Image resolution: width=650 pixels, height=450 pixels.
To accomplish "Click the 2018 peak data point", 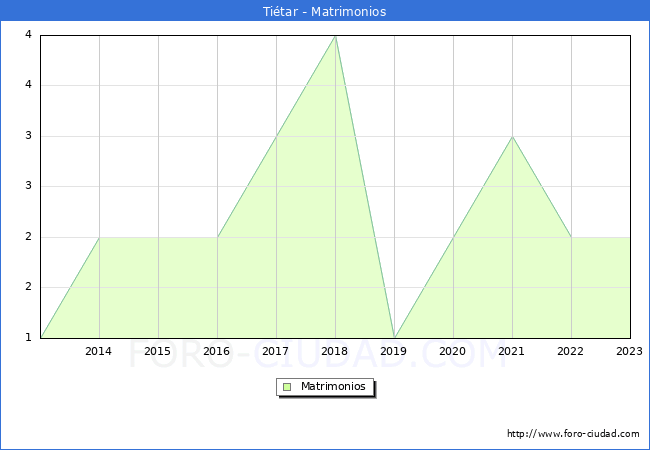I will tap(335, 36).
